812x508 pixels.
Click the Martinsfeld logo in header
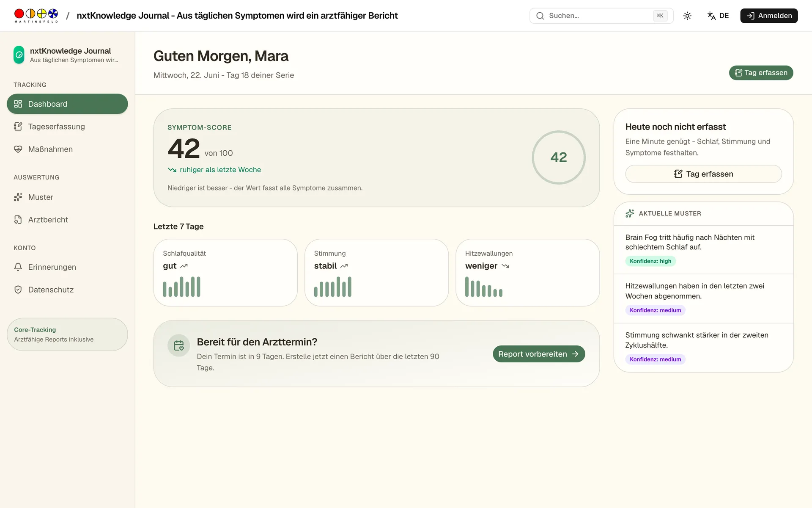pyautogui.click(x=36, y=16)
